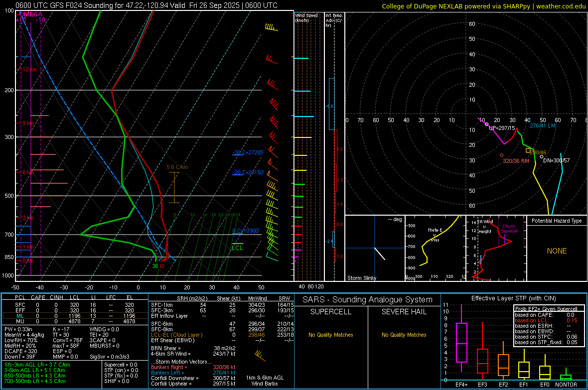
Task: Click No Quality Matches under SEVERE HAIL
Action: point(404,335)
